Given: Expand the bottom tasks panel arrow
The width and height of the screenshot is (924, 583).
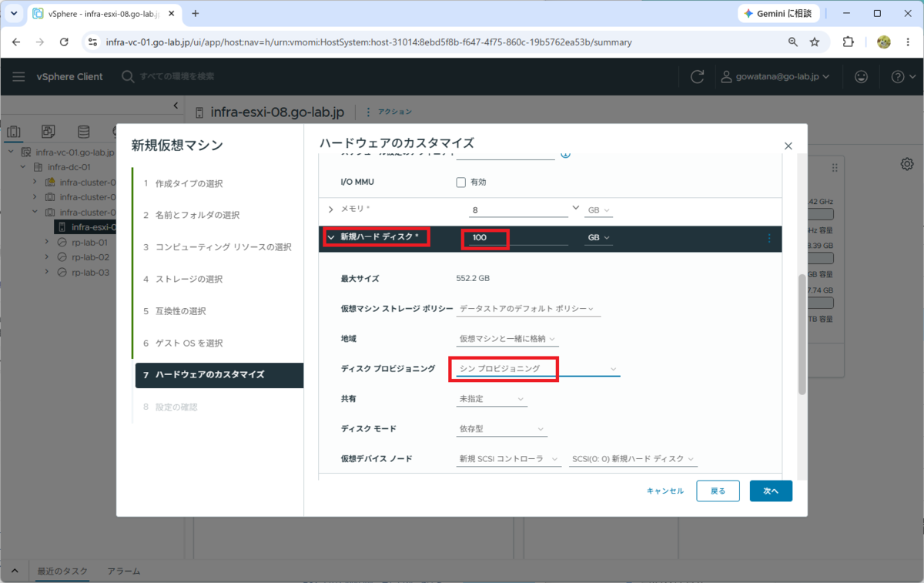Looking at the screenshot, I should tap(13, 571).
